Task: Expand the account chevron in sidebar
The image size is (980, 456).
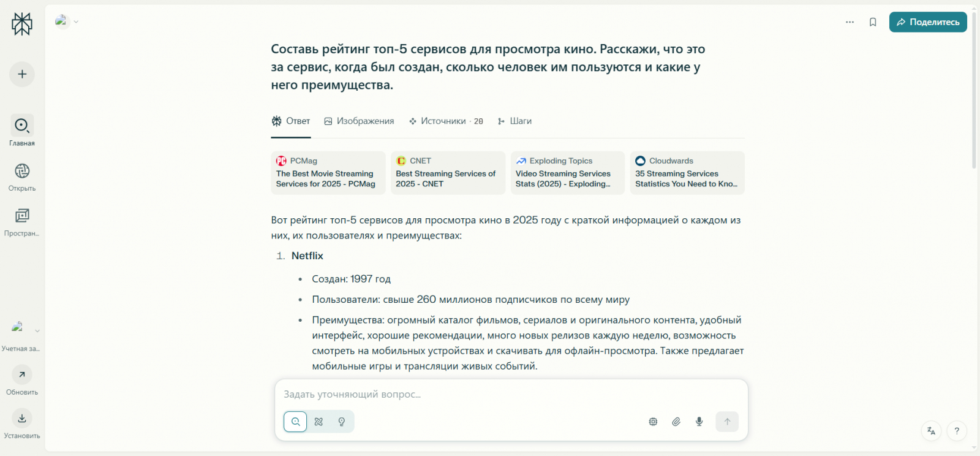Action: (37, 331)
